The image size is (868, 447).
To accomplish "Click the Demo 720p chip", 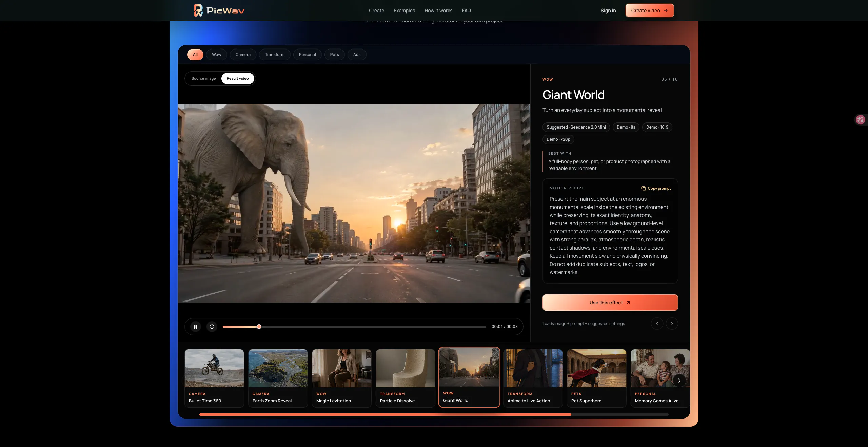I will 558,139.
